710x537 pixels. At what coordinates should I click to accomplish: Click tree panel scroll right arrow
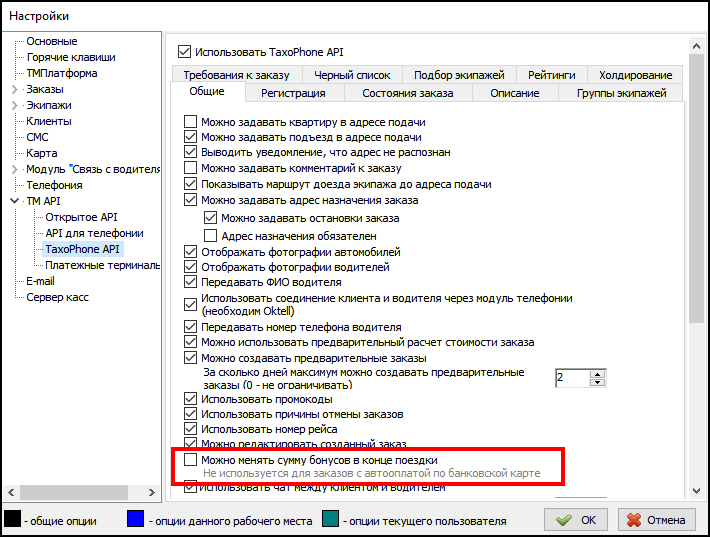point(152,492)
